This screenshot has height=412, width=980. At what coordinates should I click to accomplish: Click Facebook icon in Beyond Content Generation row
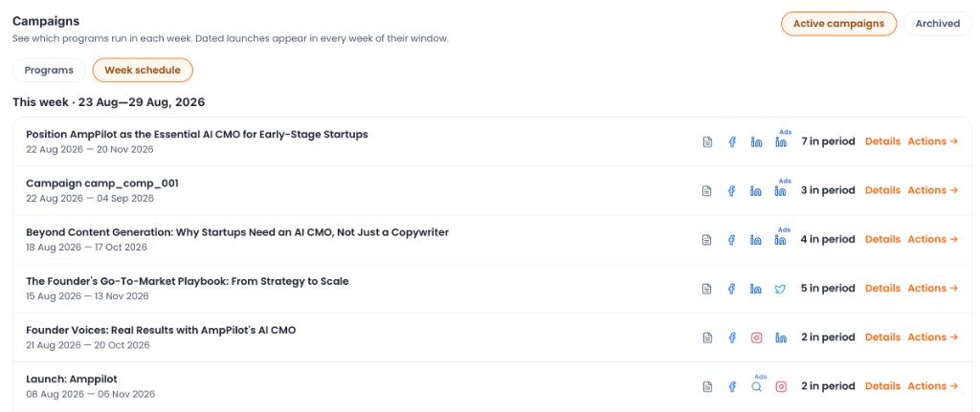(732, 240)
